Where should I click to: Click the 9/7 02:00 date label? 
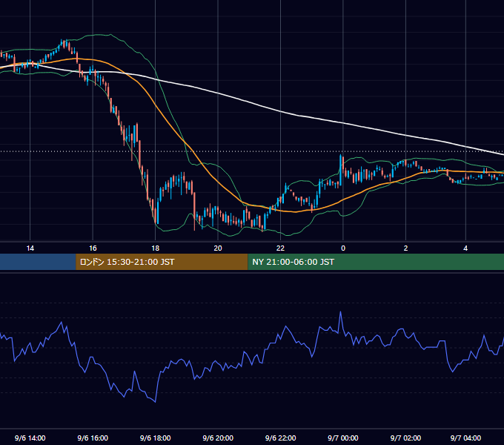(405, 438)
